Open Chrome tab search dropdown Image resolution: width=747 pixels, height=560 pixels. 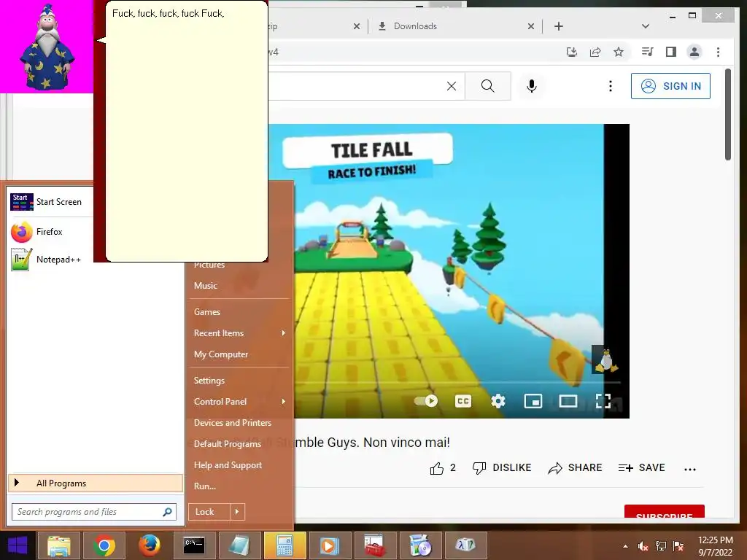646,26
